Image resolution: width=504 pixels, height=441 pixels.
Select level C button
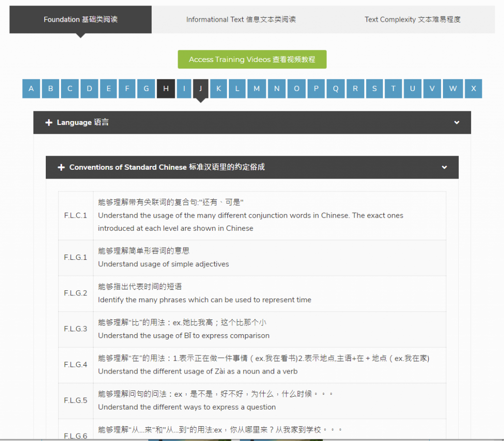click(x=70, y=89)
